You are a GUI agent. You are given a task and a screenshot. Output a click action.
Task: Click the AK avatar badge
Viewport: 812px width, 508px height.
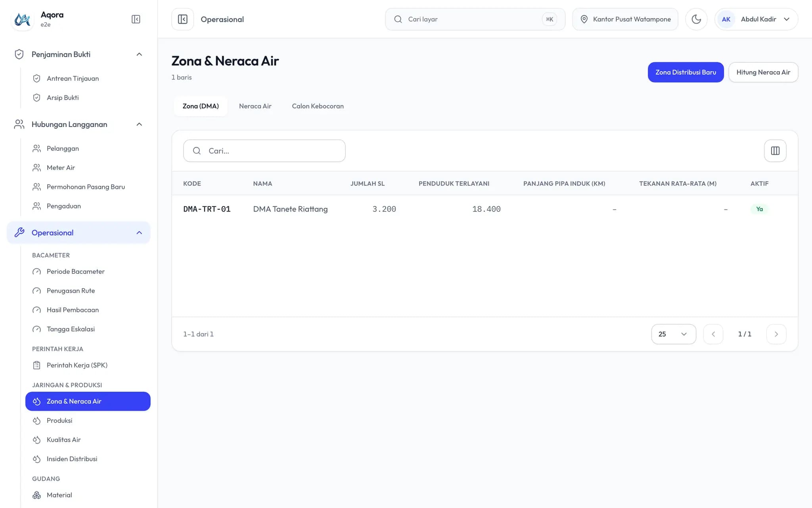726,19
